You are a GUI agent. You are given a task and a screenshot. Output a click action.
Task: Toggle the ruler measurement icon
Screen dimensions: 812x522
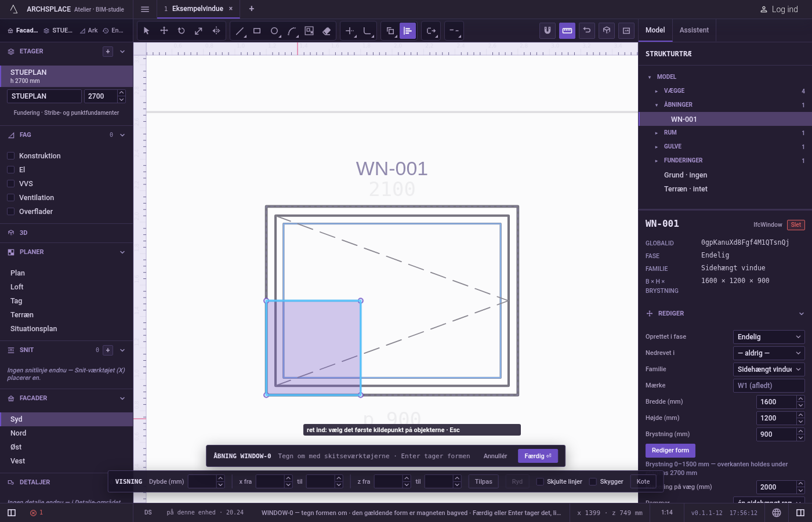point(567,31)
